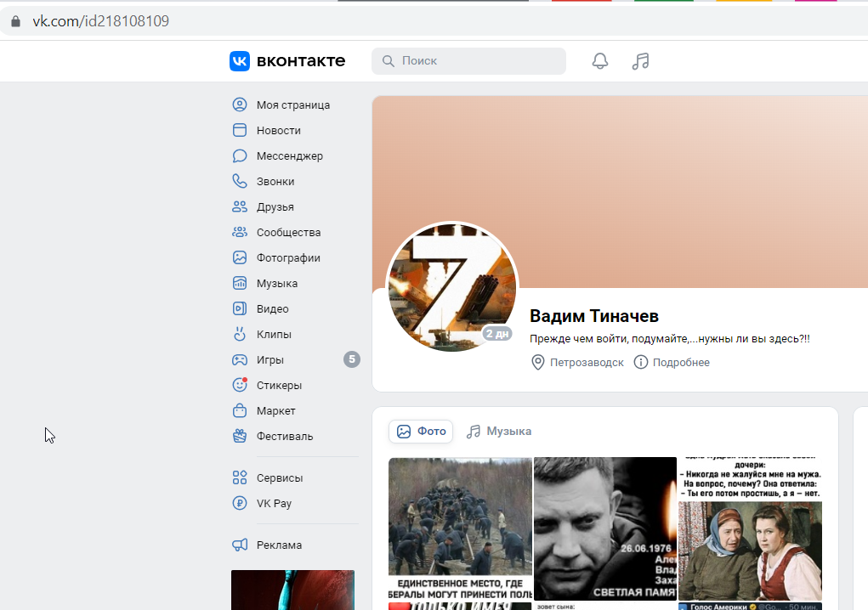The image size is (868, 610).
Task: Click the Фотографии picture icon
Action: [x=240, y=257]
